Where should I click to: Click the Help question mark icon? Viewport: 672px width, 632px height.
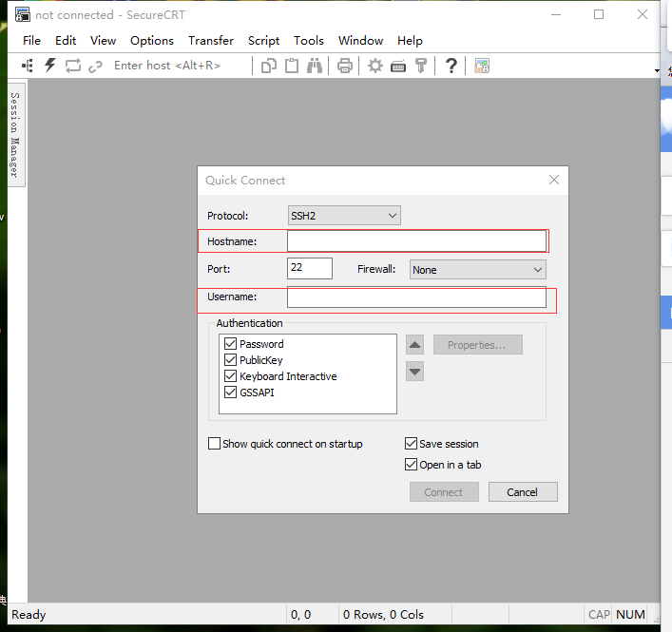click(x=451, y=66)
